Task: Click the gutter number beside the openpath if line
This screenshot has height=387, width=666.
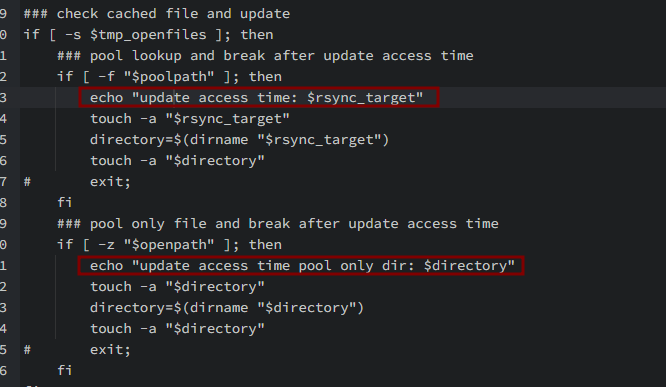Action: (x=3, y=245)
